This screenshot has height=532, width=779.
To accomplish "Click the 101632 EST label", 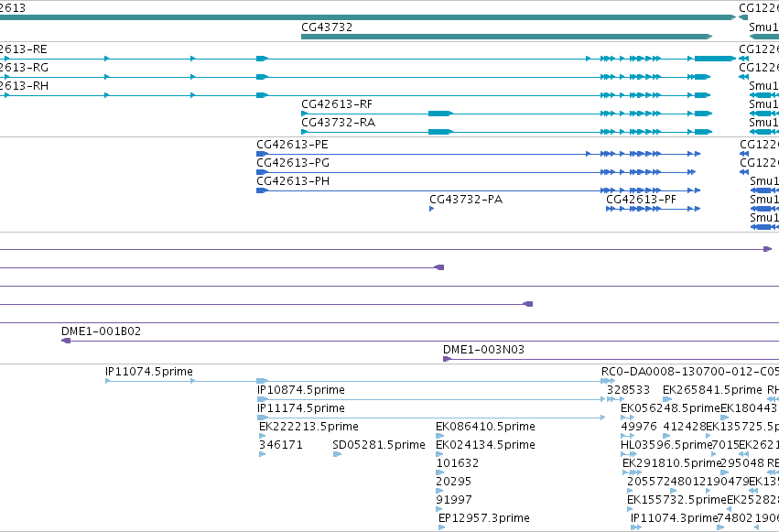I will coord(457,463).
